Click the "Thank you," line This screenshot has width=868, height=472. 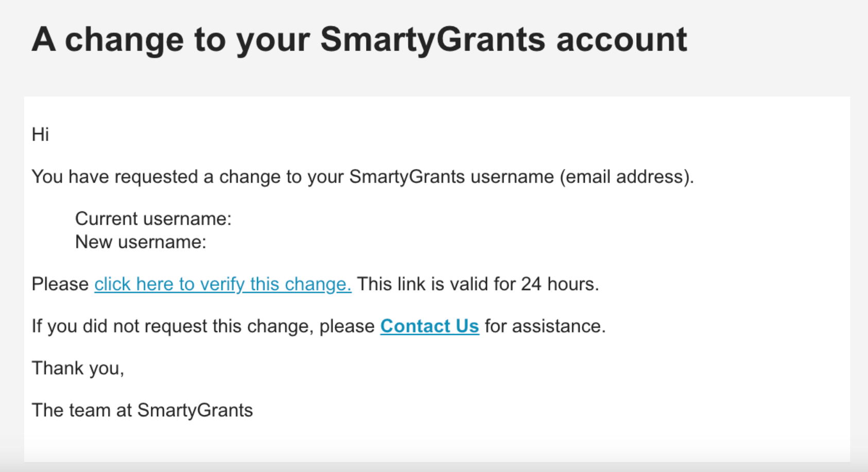click(78, 368)
